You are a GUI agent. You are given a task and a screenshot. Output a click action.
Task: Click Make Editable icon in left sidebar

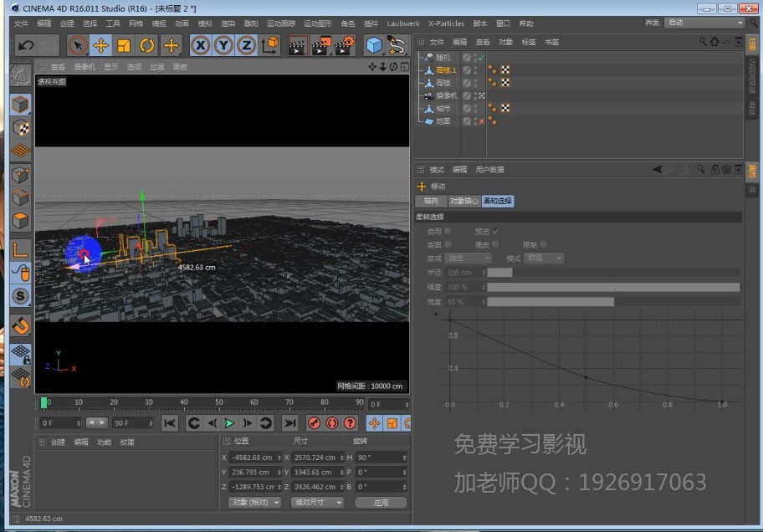tap(20, 75)
